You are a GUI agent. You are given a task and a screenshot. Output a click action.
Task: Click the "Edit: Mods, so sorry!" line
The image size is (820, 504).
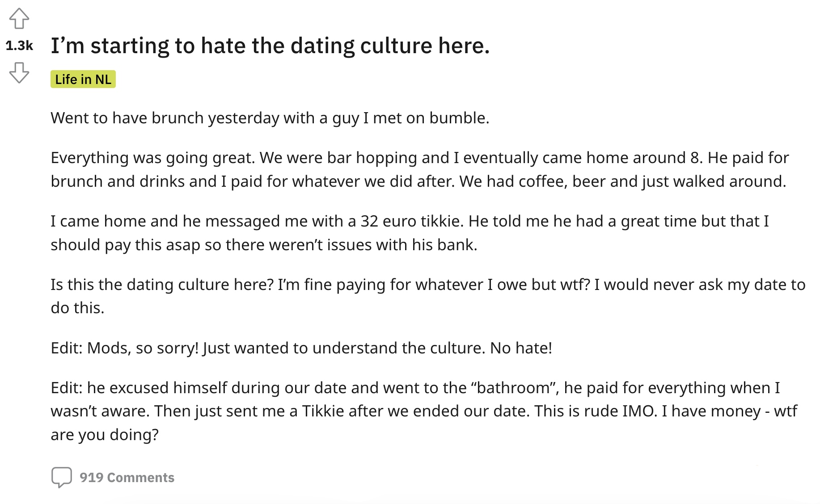[301, 348]
